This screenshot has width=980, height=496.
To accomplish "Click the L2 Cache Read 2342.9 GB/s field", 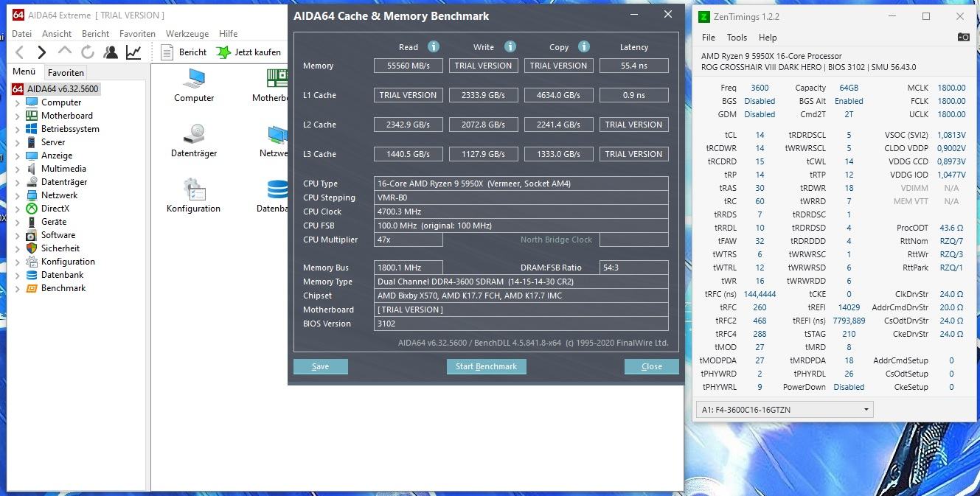I will 409,125.
